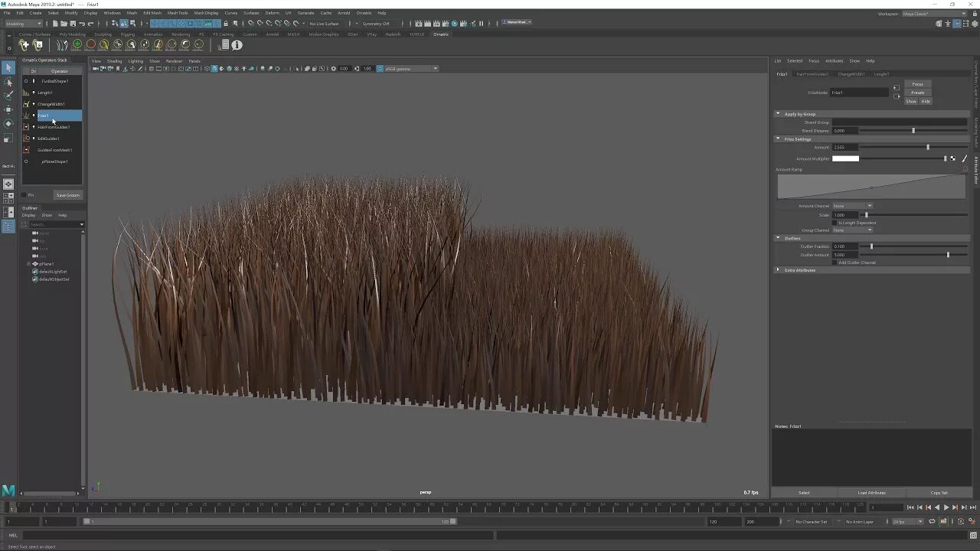The height and width of the screenshot is (551, 980).
Task: Click the map checker icon beside Amount Multiplier
Action: pos(953,158)
